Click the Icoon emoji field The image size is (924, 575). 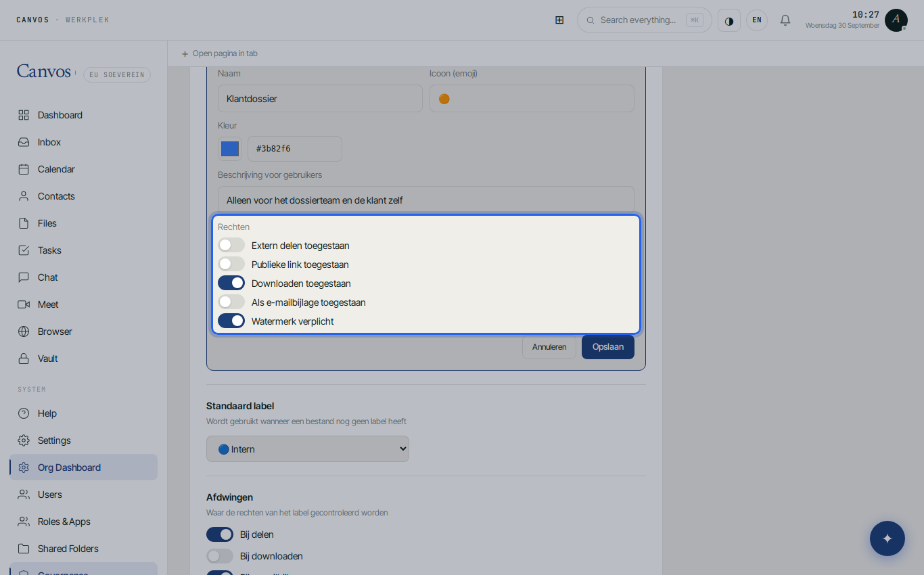[x=532, y=99]
